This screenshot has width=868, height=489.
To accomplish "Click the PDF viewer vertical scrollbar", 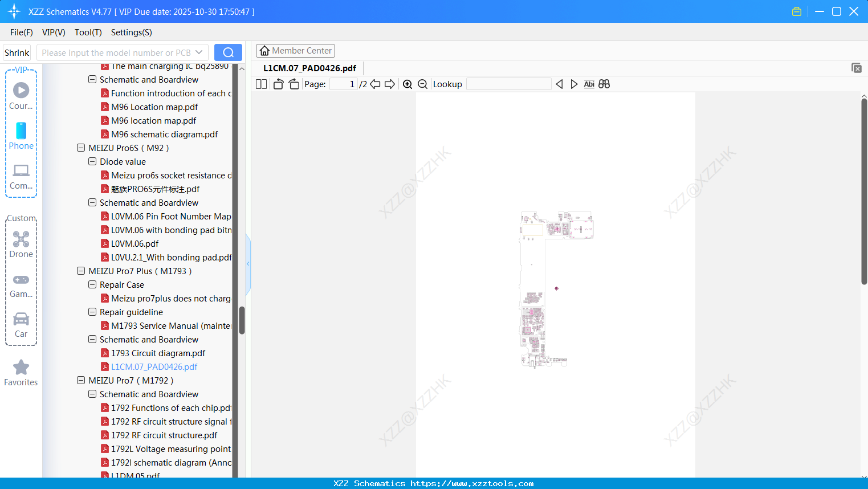I will coord(864,191).
